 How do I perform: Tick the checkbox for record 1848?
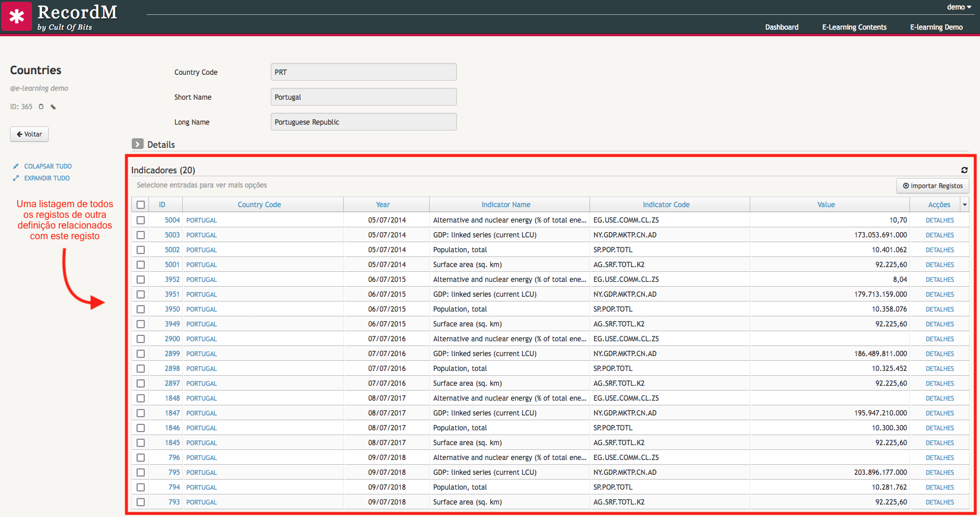(141, 398)
